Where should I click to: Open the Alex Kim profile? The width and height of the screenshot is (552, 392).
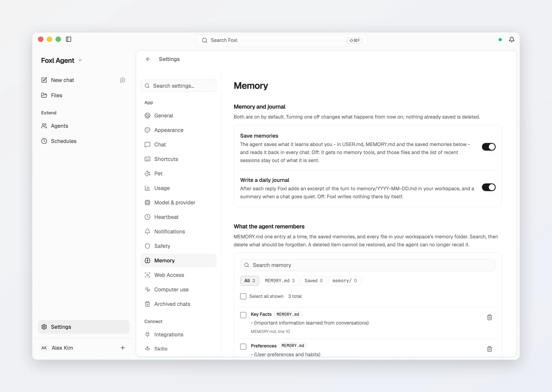coord(62,348)
